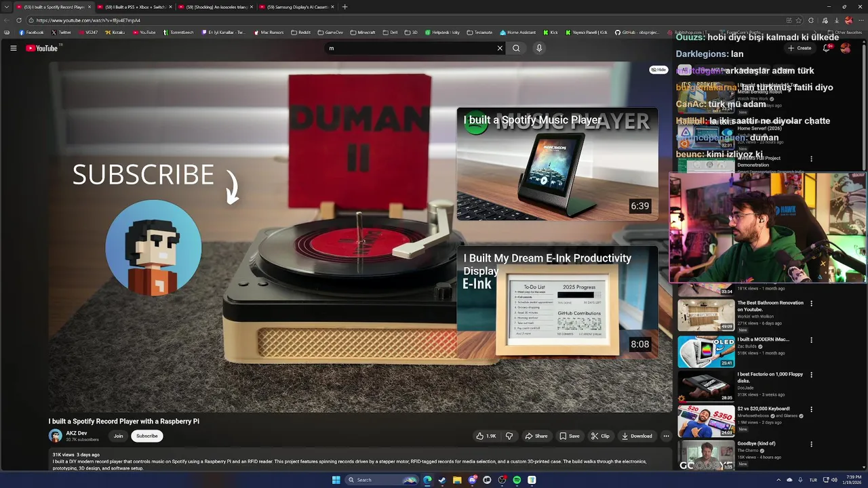
Task: Open the Dell bookmarks folder
Action: point(390,32)
